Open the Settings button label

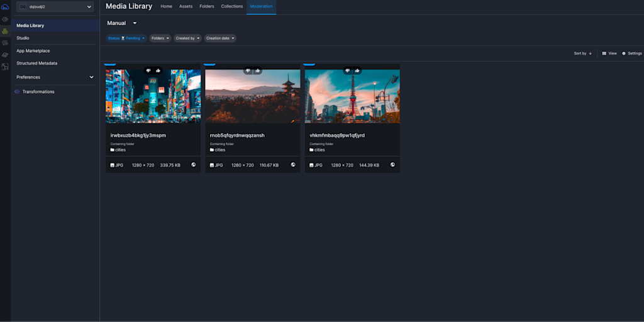[635, 53]
